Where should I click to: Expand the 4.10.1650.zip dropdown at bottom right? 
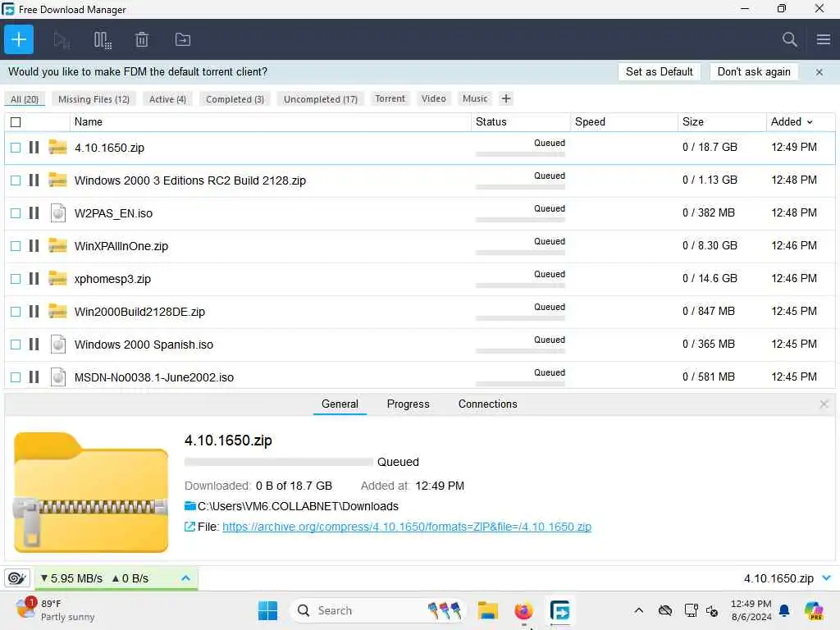826,578
